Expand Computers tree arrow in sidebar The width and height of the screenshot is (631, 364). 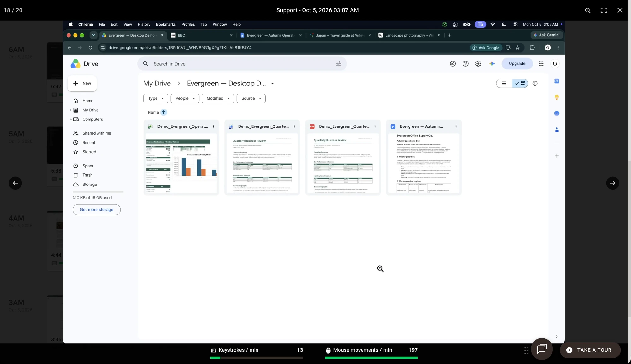point(71,120)
